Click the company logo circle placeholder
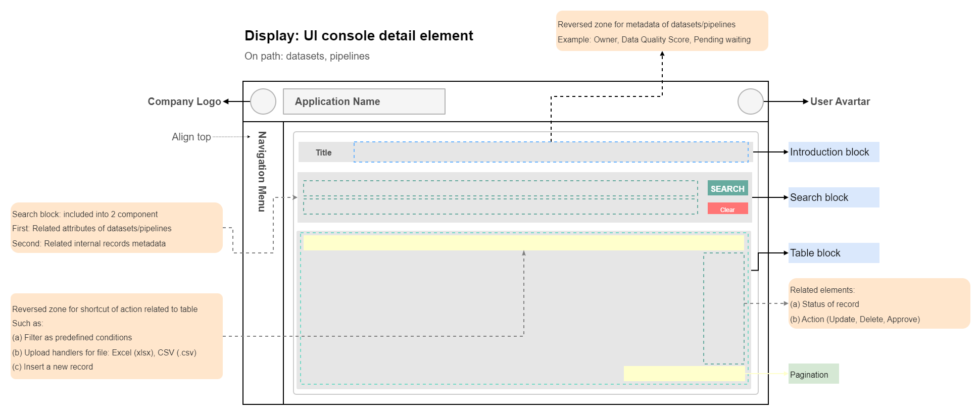This screenshot has width=980, height=415. (263, 101)
